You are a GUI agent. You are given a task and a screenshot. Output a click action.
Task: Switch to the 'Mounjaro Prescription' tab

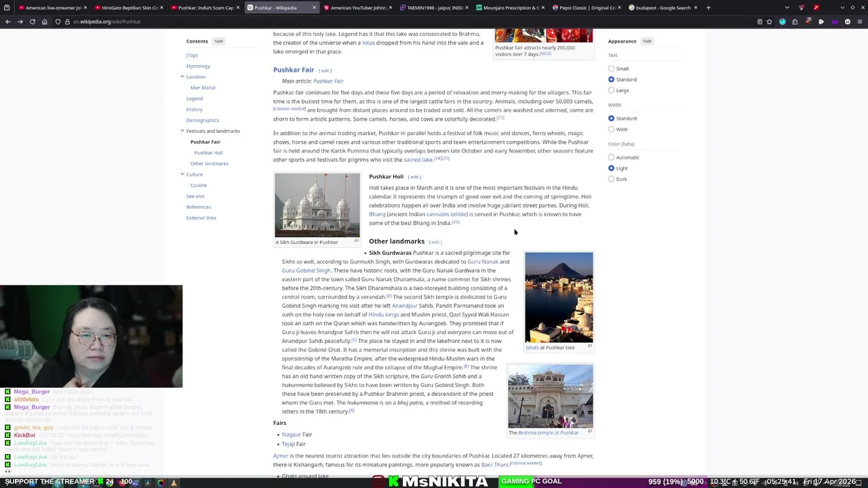(x=511, y=7)
